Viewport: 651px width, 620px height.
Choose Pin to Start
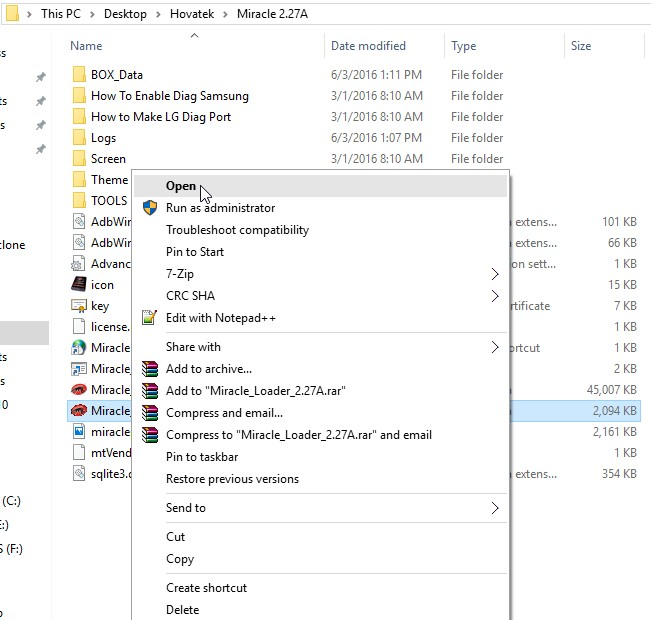click(320, 252)
